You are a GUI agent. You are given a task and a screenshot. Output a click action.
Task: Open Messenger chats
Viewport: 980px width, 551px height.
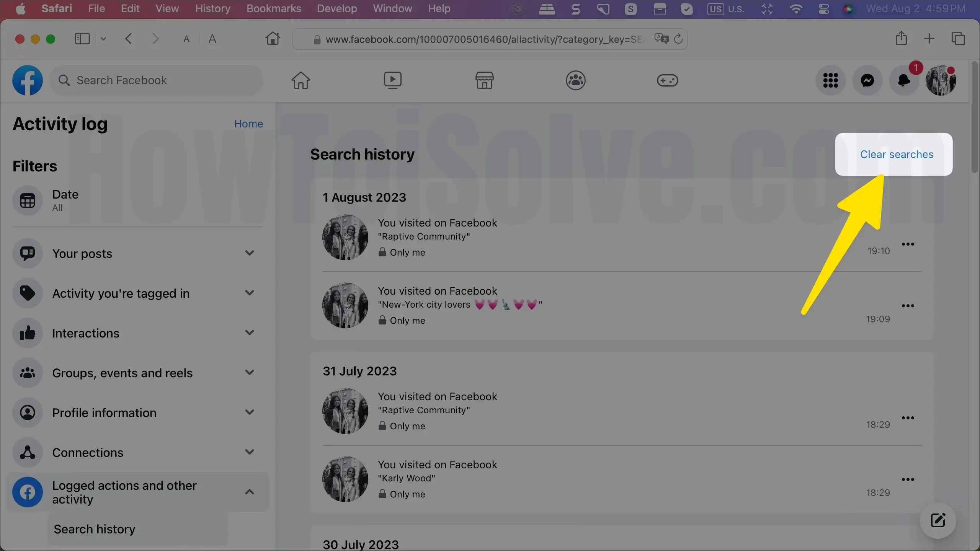click(867, 80)
